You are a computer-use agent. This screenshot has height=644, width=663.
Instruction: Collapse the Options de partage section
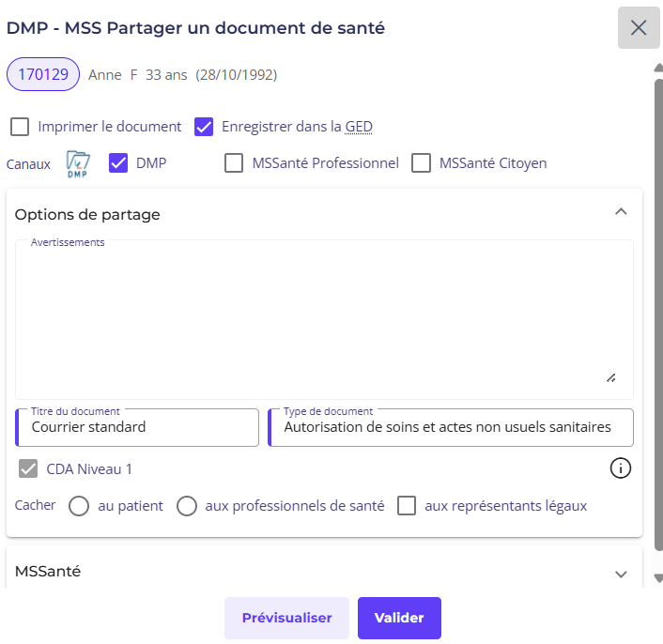point(620,212)
